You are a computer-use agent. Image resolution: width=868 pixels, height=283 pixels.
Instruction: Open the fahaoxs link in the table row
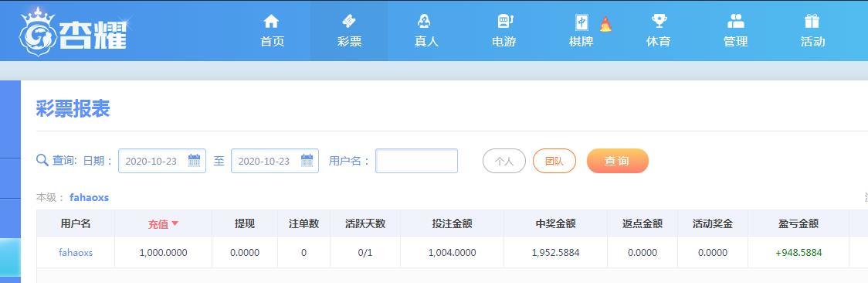(x=76, y=253)
